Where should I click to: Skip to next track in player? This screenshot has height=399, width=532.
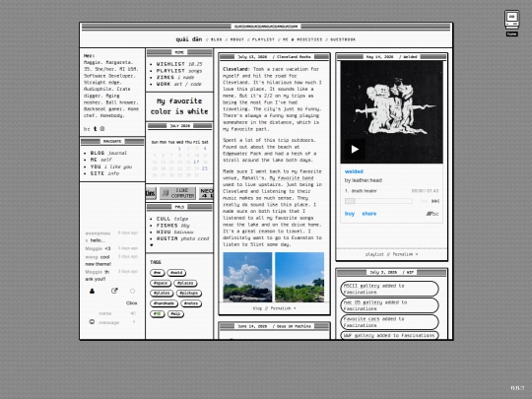435,201
